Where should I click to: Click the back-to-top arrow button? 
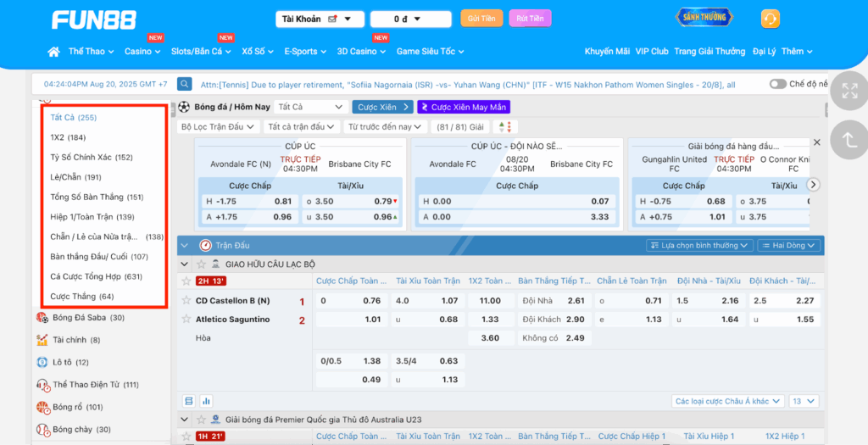(849, 140)
